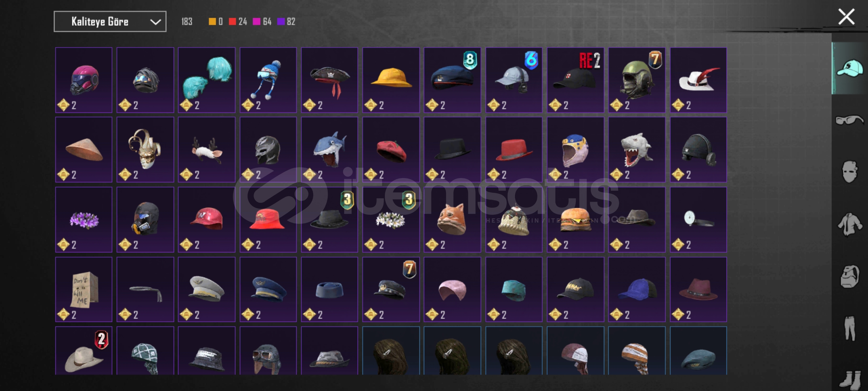
Task: Select the purple flower crown item
Action: point(84,219)
